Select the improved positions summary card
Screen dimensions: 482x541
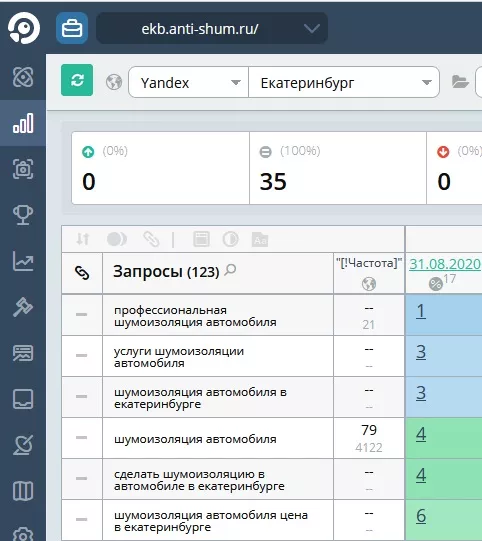pyautogui.click(x=160, y=168)
